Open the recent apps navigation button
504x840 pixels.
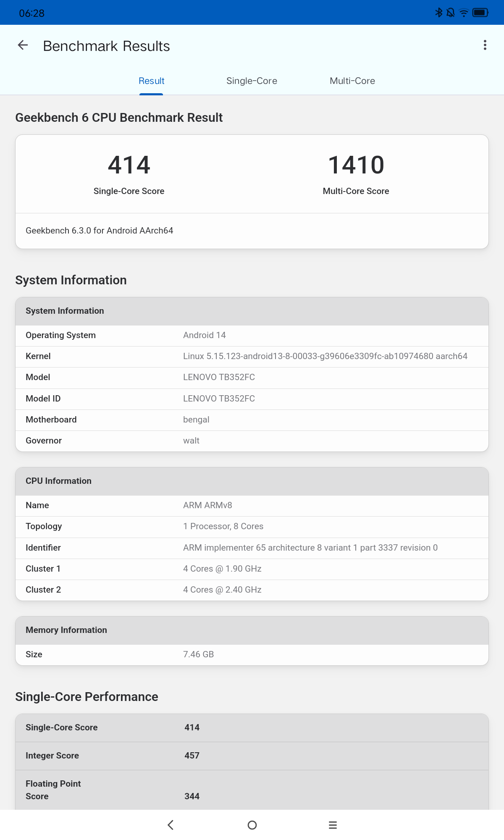pyautogui.click(x=333, y=825)
